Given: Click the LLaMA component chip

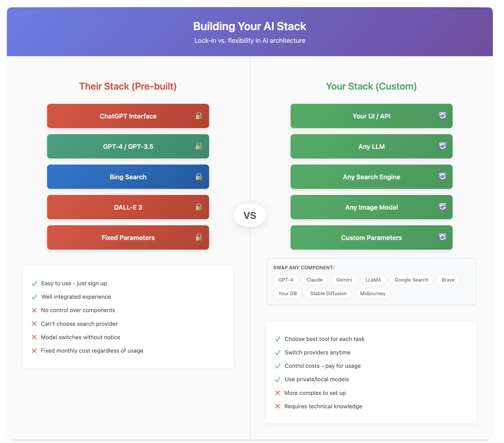Looking at the screenshot, I should coord(373,280).
